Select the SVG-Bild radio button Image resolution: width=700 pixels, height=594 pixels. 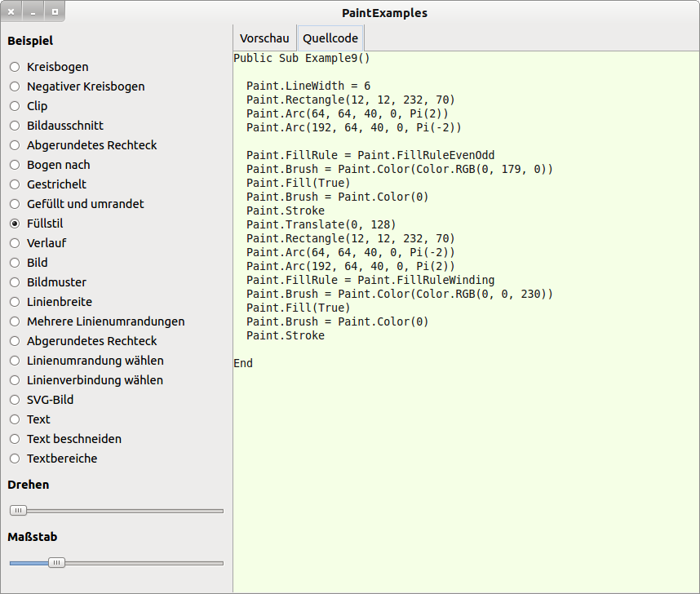14,400
